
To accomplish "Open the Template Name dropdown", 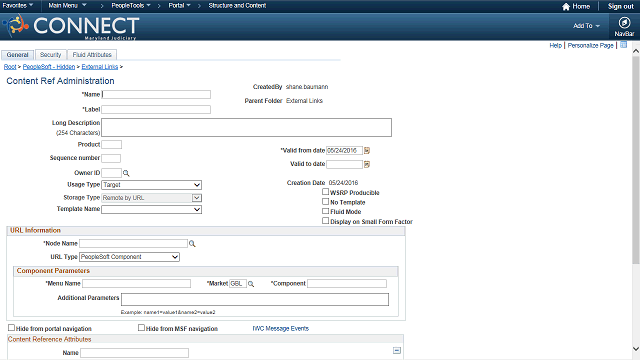I will coord(151,209).
